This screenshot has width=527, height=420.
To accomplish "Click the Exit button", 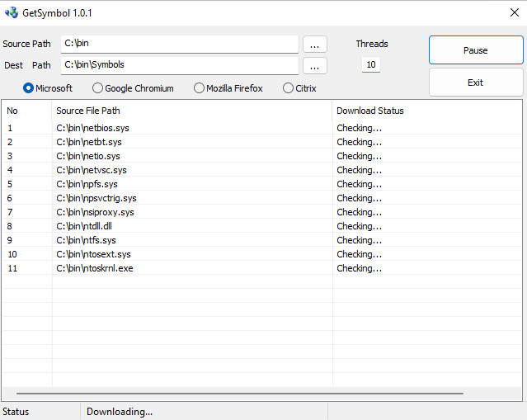I will click(476, 83).
